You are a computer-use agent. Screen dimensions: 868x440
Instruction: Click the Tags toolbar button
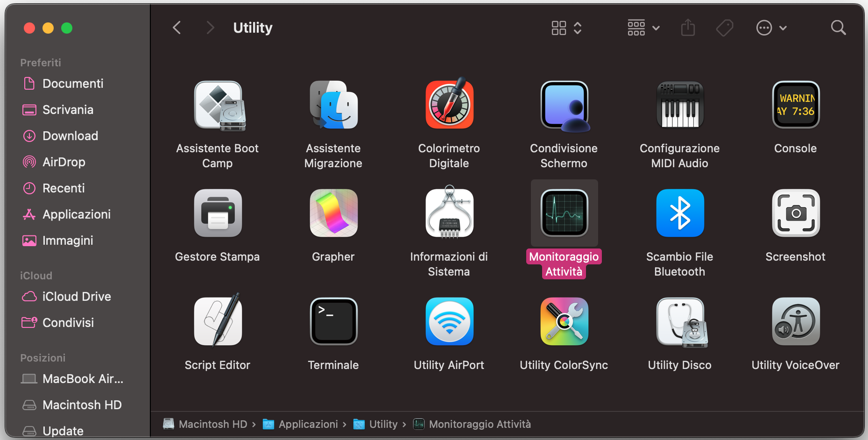click(725, 28)
